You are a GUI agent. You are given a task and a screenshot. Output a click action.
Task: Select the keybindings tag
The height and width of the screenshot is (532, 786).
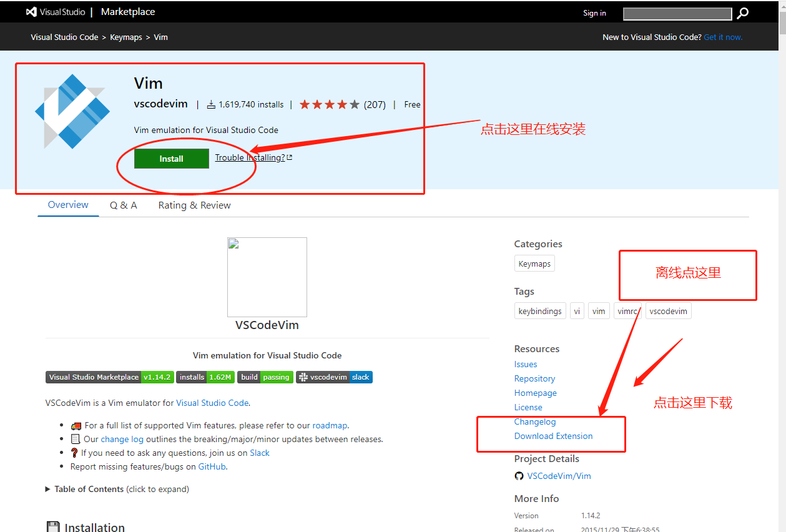(540, 311)
